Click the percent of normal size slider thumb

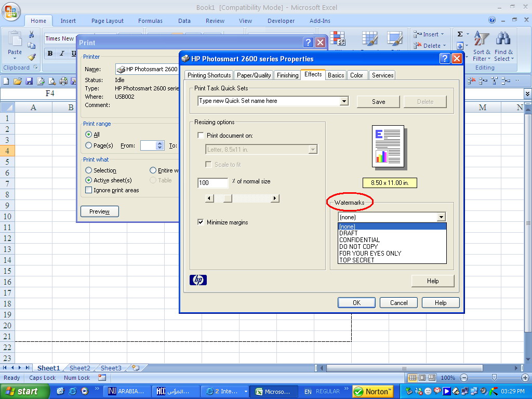[228, 198]
